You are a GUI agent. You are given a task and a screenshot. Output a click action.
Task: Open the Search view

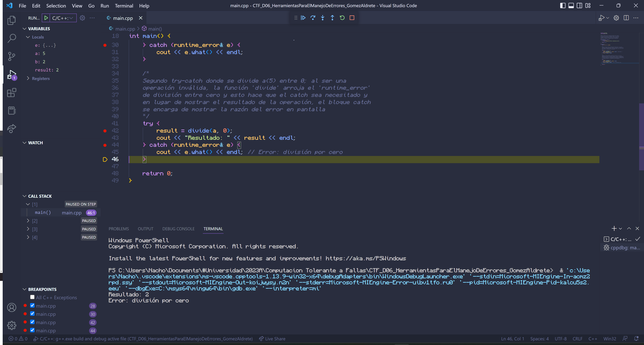coord(12,38)
